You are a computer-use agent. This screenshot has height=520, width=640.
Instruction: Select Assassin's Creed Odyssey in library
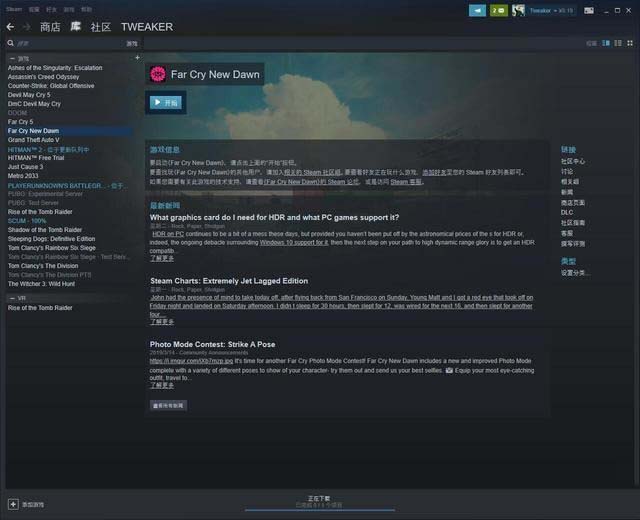(x=43, y=77)
